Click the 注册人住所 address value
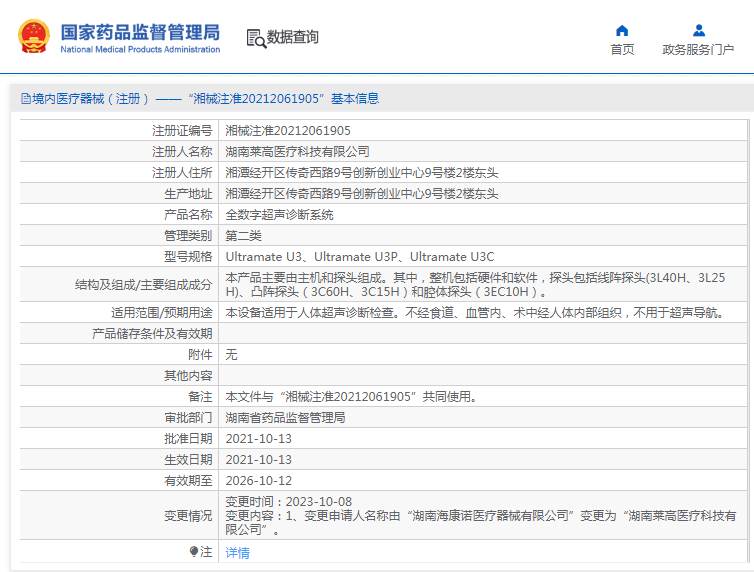 362,173
